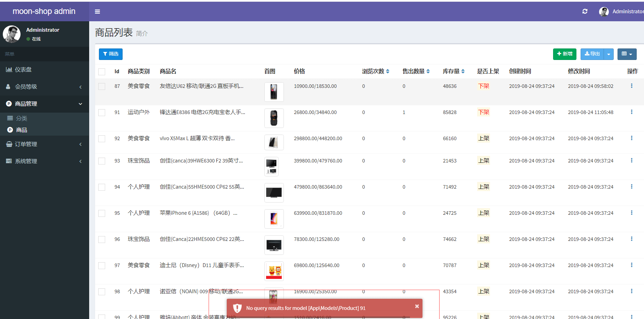Select the header select-all checkbox

point(102,72)
